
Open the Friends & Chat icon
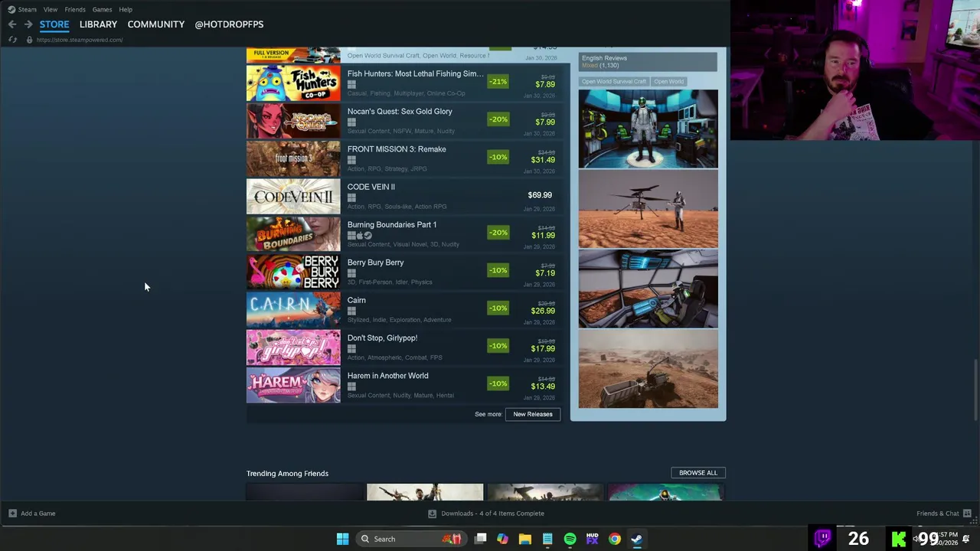click(x=967, y=514)
